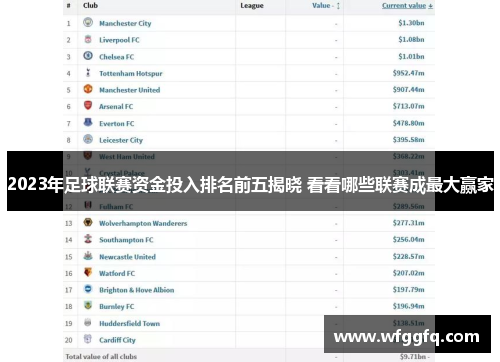Image resolution: width=500 pixels, height=362 pixels.
Task: Click the Burnley FC crest icon
Action: pyautogui.click(x=88, y=305)
